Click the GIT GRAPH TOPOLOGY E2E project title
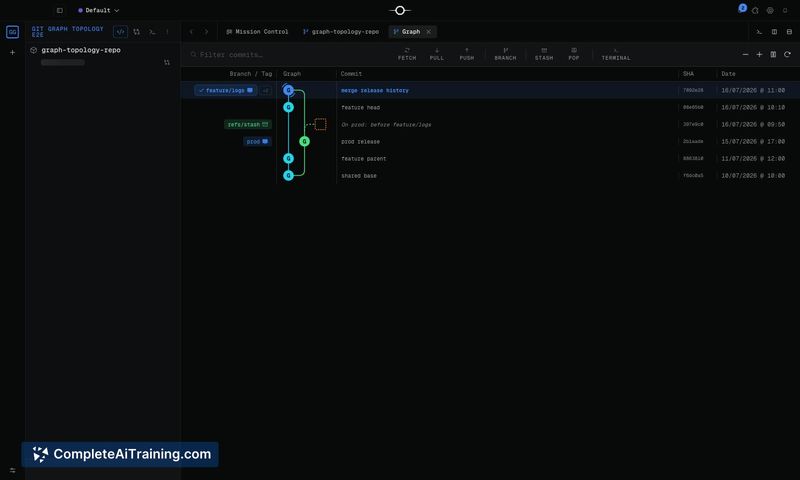Screen dimensions: 800x480 click(67, 32)
